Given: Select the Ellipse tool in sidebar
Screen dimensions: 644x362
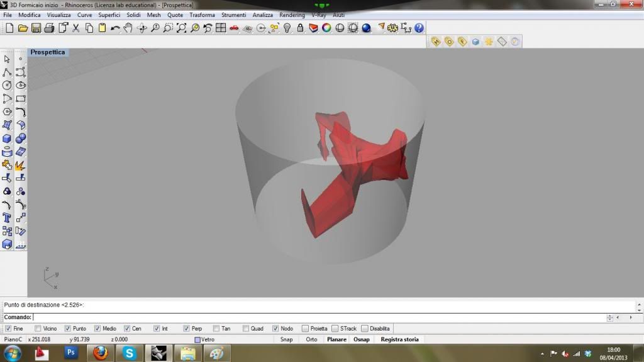Looking at the screenshot, I should (21, 86).
